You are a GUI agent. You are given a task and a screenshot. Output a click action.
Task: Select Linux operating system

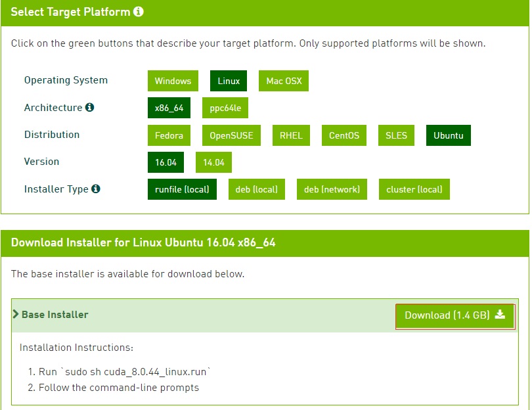pos(229,81)
